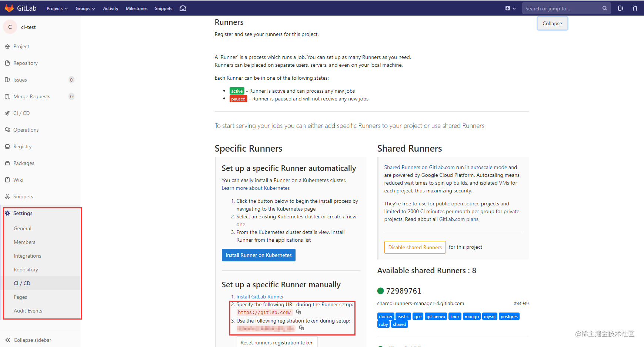
Task: Open the GitLab.com plans link
Action: (459, 219)
